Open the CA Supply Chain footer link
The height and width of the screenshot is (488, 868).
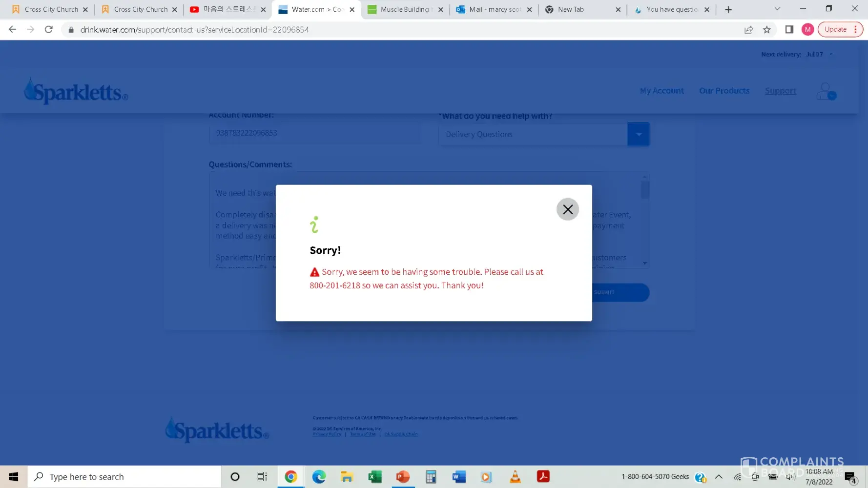pos(401,434)
